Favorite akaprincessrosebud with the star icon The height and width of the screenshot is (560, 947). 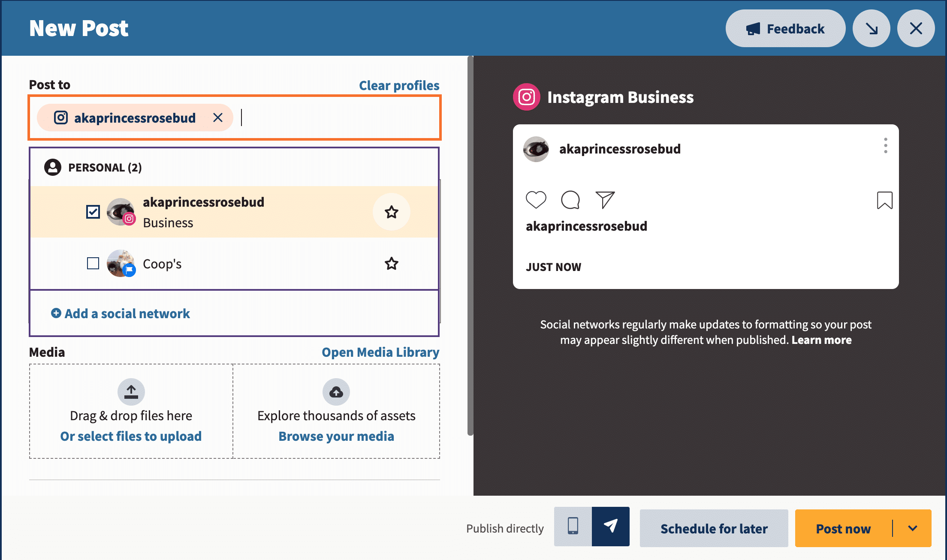point(391,212)
